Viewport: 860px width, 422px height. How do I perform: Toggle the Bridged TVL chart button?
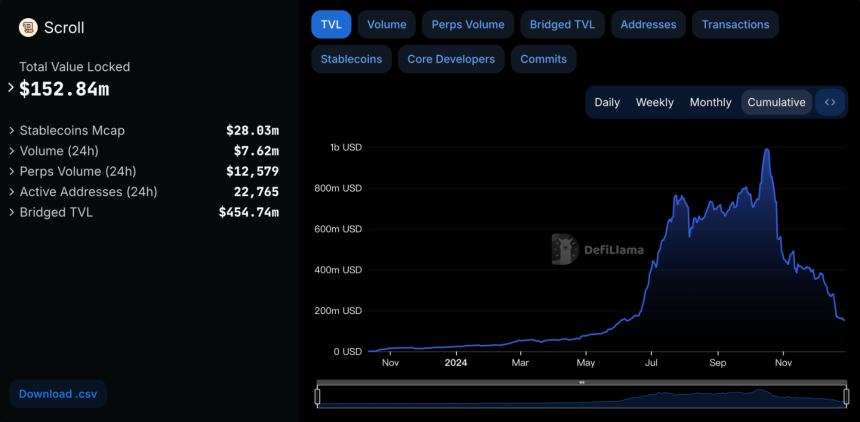pyautogui.click(x=562, y=24)
